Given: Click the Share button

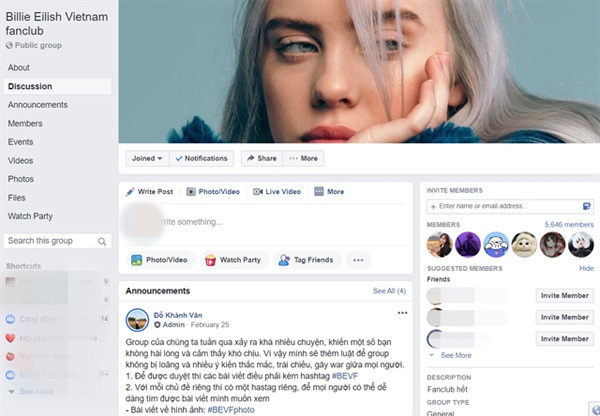Looking at the screenshot, I should [262, 158].
